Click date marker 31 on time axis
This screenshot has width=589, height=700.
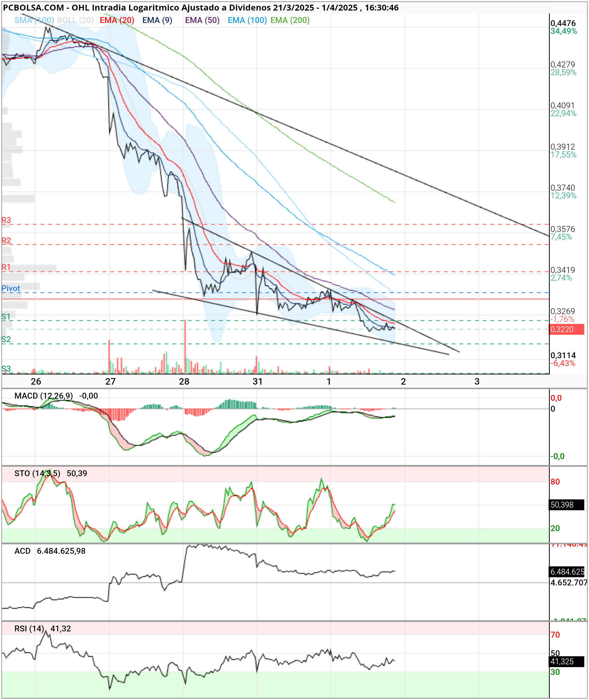click(x=258, y=382)
